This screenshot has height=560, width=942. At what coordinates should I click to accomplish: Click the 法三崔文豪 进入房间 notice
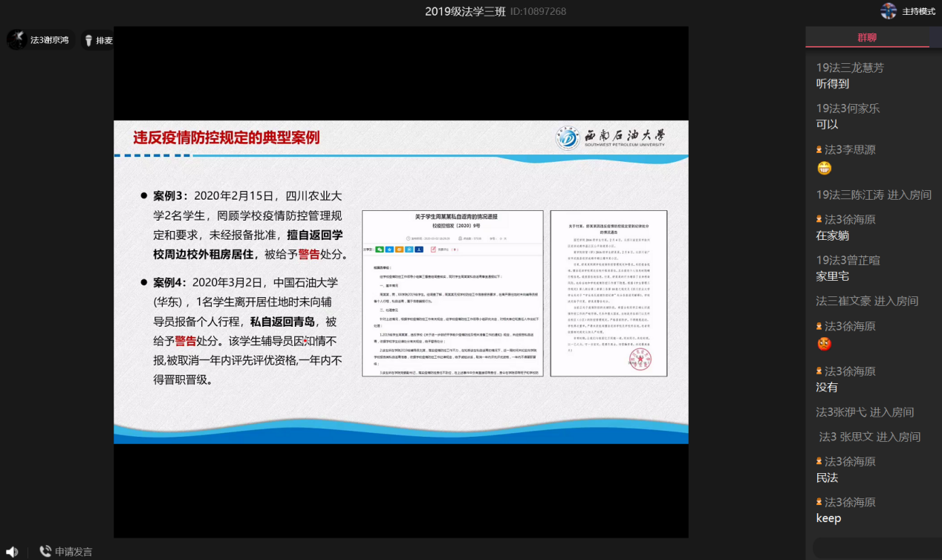(x=867, y=301)
